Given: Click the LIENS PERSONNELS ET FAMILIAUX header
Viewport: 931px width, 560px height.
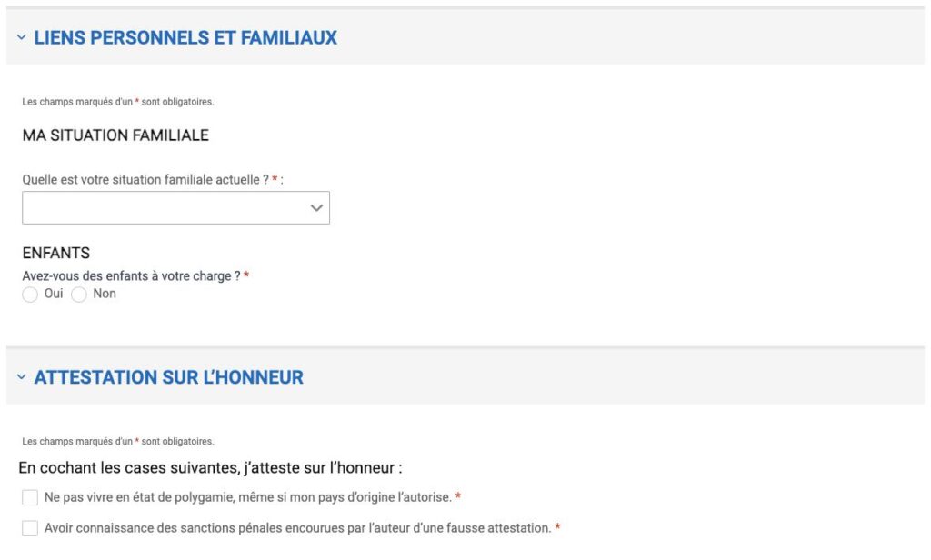Looking at the screenshot, I should click(185, 37).
